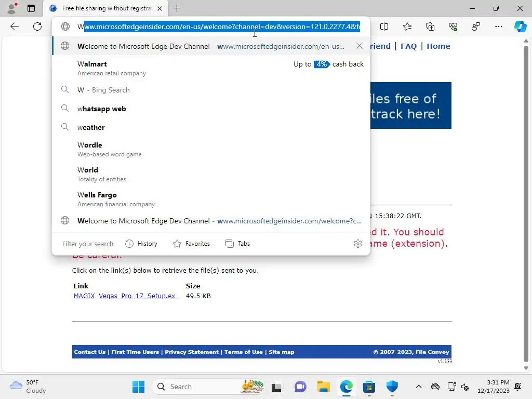
Task: Open the Copilot sidebar icon
Action: click(x=520, y=26)
